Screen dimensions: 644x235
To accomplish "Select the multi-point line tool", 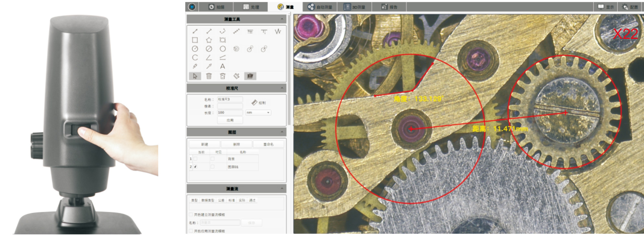I will pyautogui.click(x=236, y=31).
